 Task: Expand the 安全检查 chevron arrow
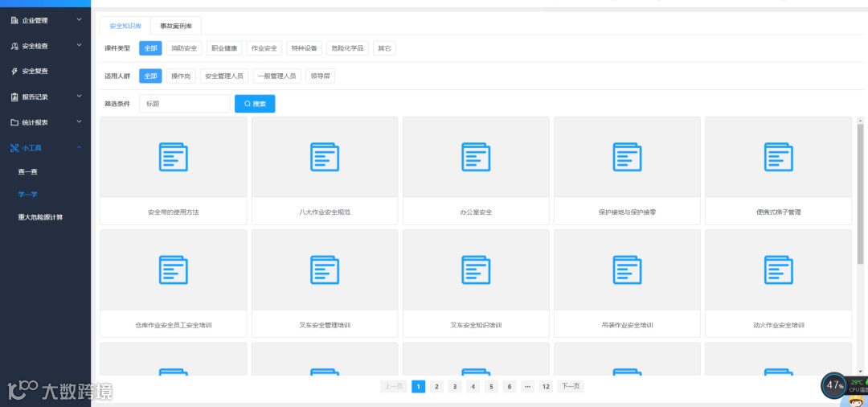tap(79, 45)
